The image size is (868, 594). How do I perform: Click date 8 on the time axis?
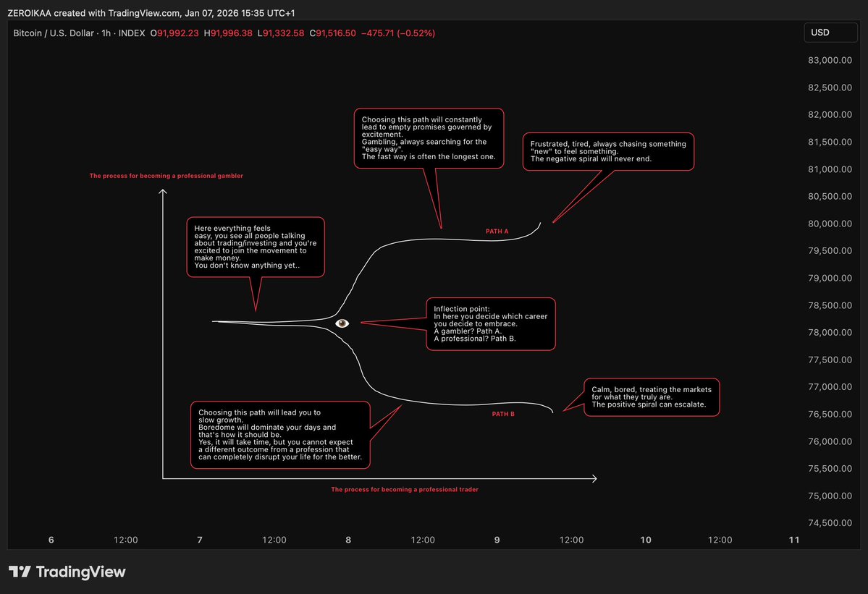348,540
